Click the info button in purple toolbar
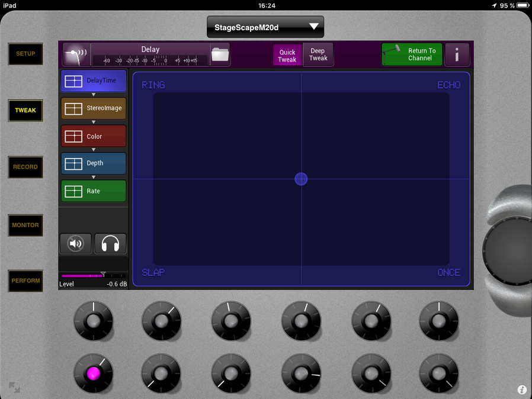 tap(457, 55)
